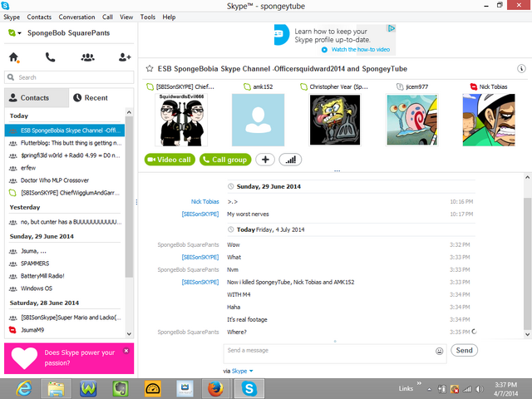Click the Search contacts field
Image resolution: width=532 pixels, height=399 pixels.
(69, 77)
